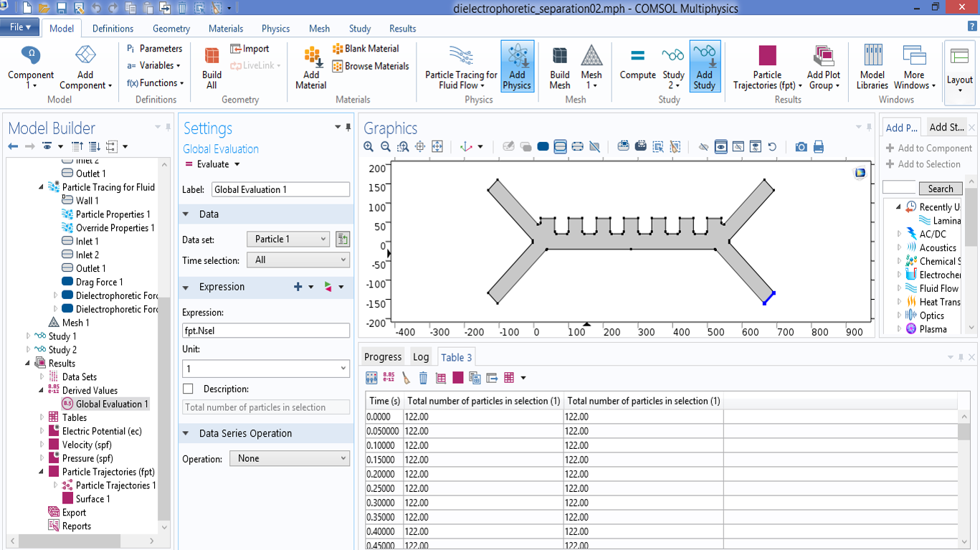Click the Zoom Extents icon in Graphics
Screen dimensions: 980x550
tap(437, 146)
